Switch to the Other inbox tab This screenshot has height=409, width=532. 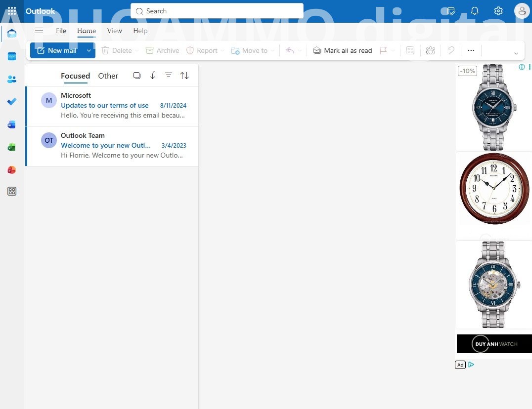[108, 76]
